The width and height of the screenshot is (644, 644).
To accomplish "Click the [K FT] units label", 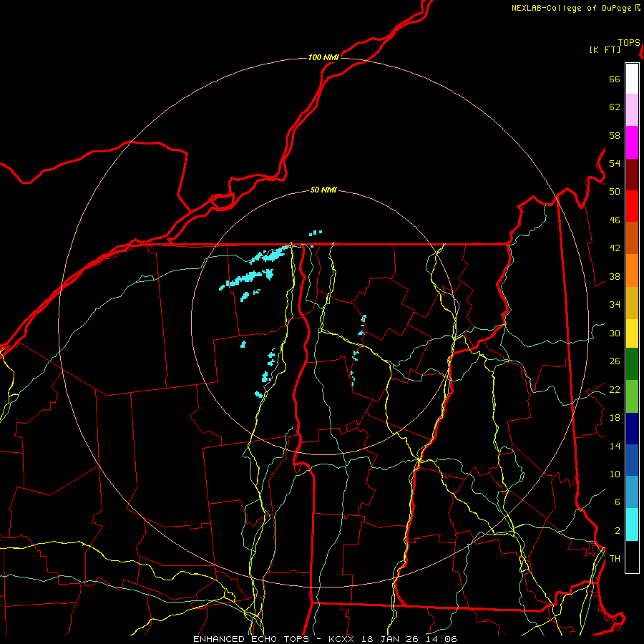I will point(605,49).
